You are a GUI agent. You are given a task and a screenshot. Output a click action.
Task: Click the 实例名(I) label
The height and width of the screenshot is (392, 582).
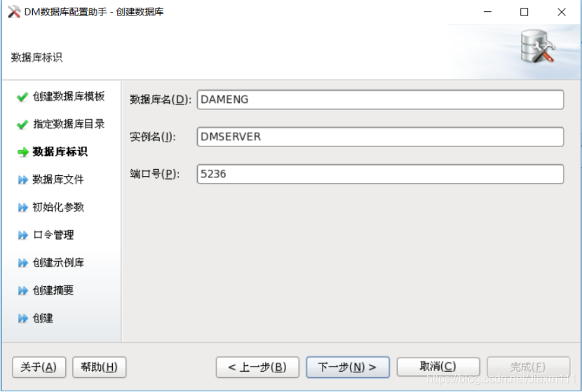(153, 137)
